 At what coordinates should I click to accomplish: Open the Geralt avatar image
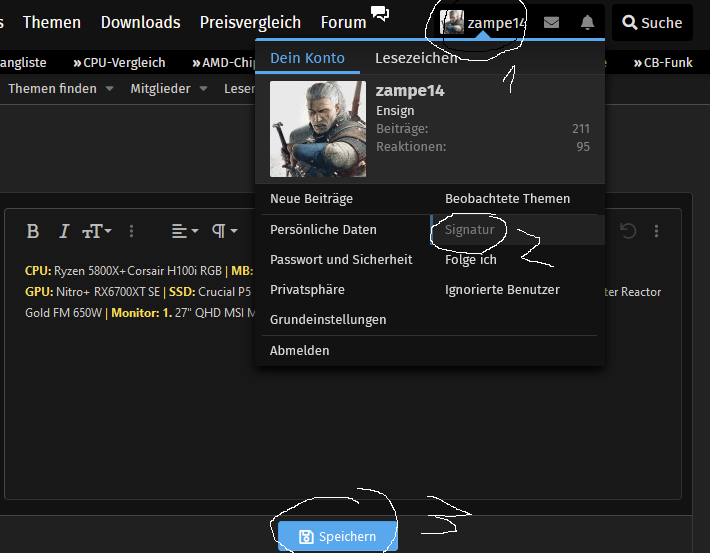tap(318, 129)
